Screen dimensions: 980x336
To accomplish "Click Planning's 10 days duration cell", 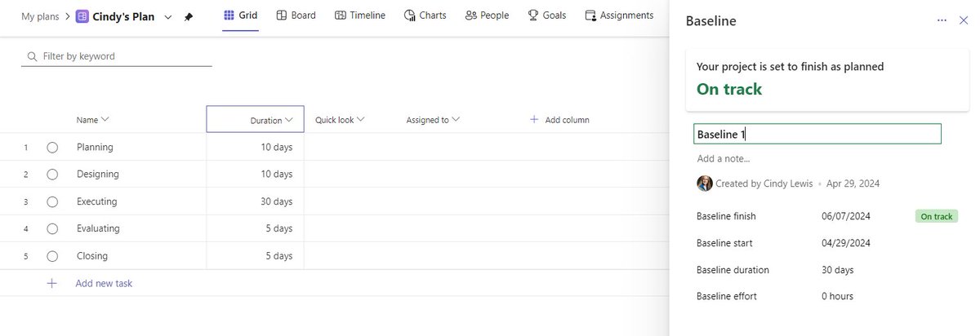I will 255,147.
